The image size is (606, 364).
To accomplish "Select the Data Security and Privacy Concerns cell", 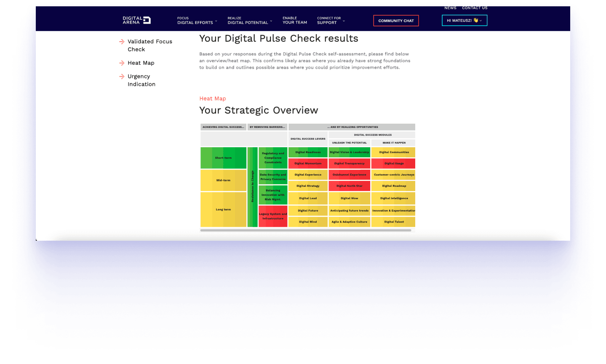I will tap(273, 177).
